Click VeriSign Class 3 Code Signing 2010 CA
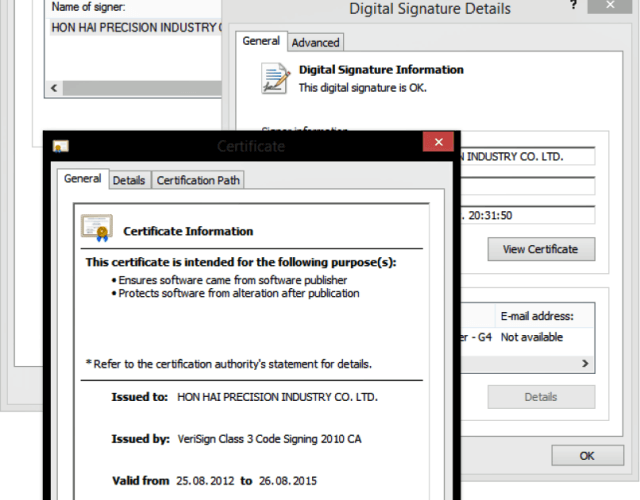Viewport: 640px width, 500px height. pyautogui.click(x=269, y=439)
